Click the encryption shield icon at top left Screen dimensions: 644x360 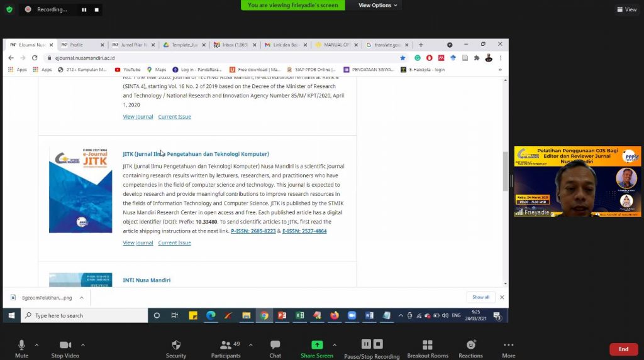(x=9, y=9)
